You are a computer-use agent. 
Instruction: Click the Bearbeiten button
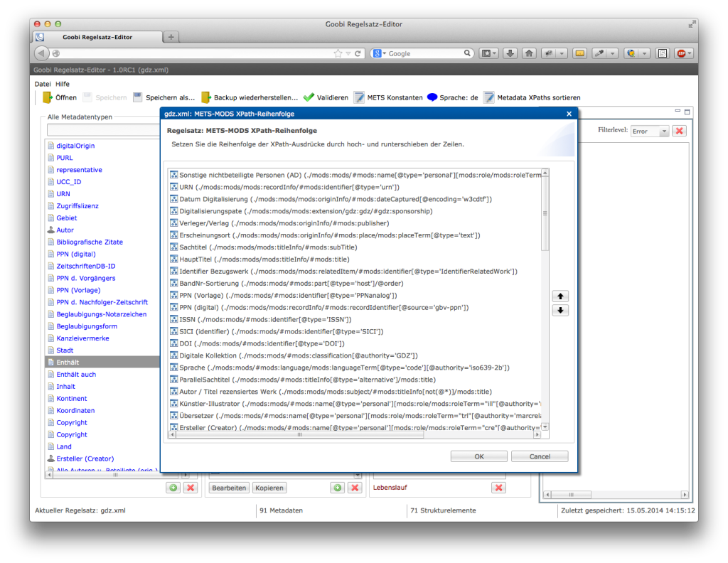click(x=229, y=488)
